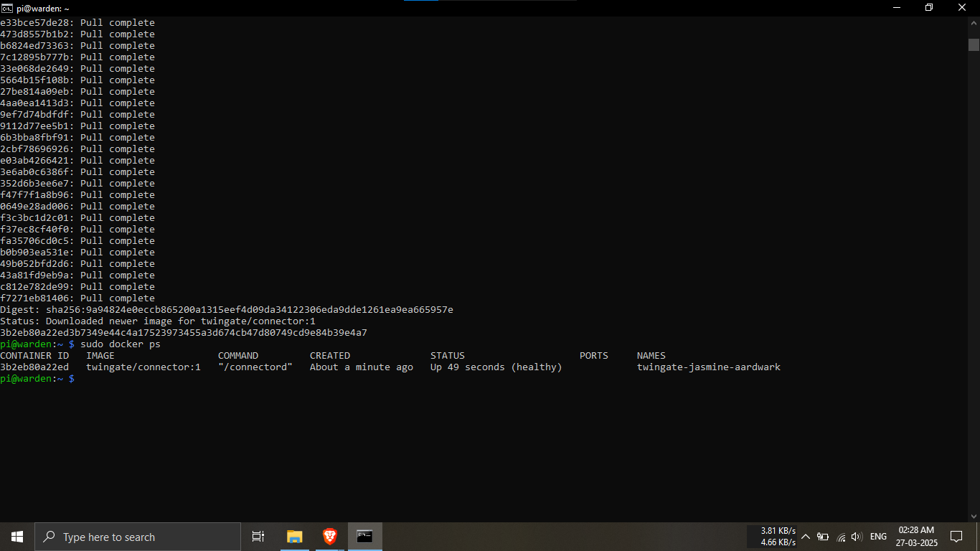Open Brave browser from the taskbar
This screenshot has width=980, height=551.
coord(329,537)
